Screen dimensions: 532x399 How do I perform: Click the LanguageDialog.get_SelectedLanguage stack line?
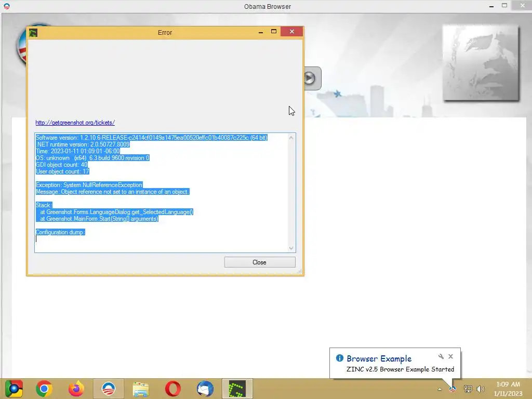pyautogui.click(x=115, y=212)
